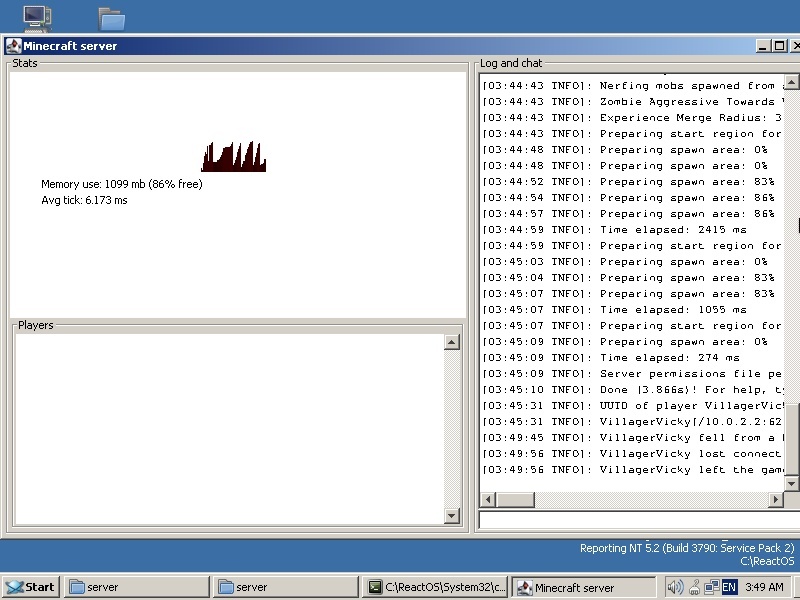Click the log's scroll down arrow

click(x=791, y=483)
